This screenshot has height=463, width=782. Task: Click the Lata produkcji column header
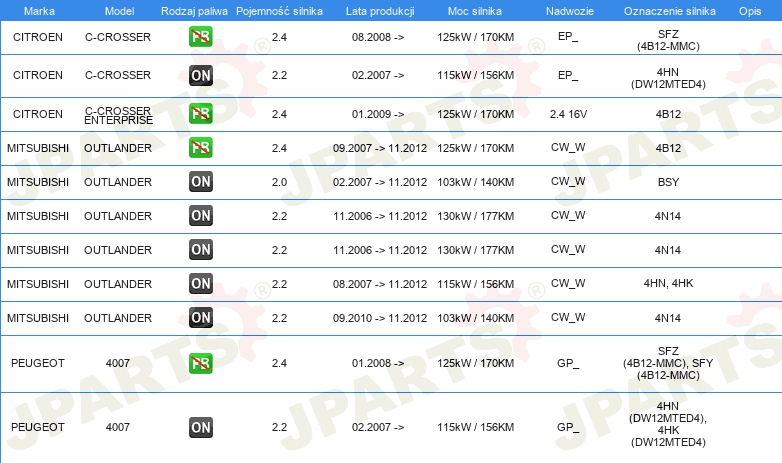coord(380,11)
